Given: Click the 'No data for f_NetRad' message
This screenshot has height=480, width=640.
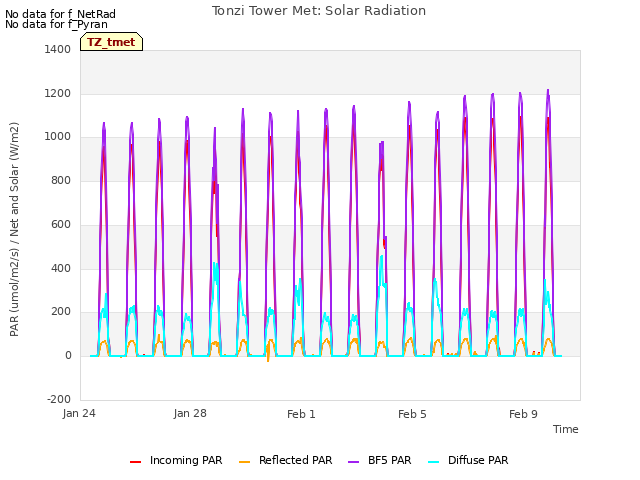Looking at the screenshot, I should click(60, 14).
